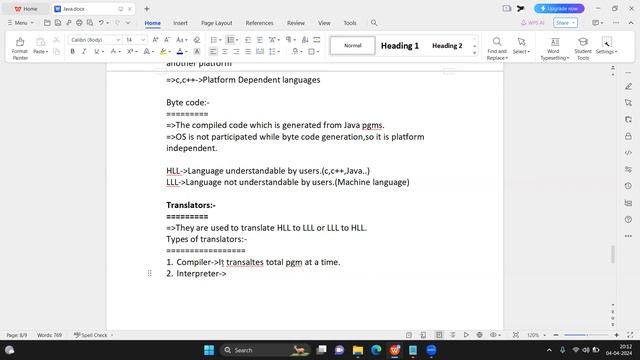The height and width of the screenshot is (360, 640).
Task: Align text right
Action: (236, 51)
